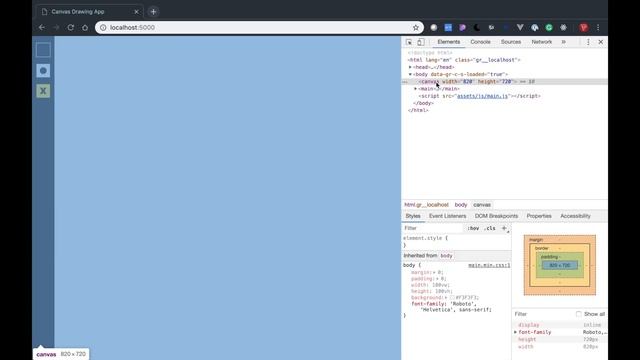The width and height of the screenshot is (640, 360).
Task: Open the main.min.css:1 source link
Action: (489, 265)
